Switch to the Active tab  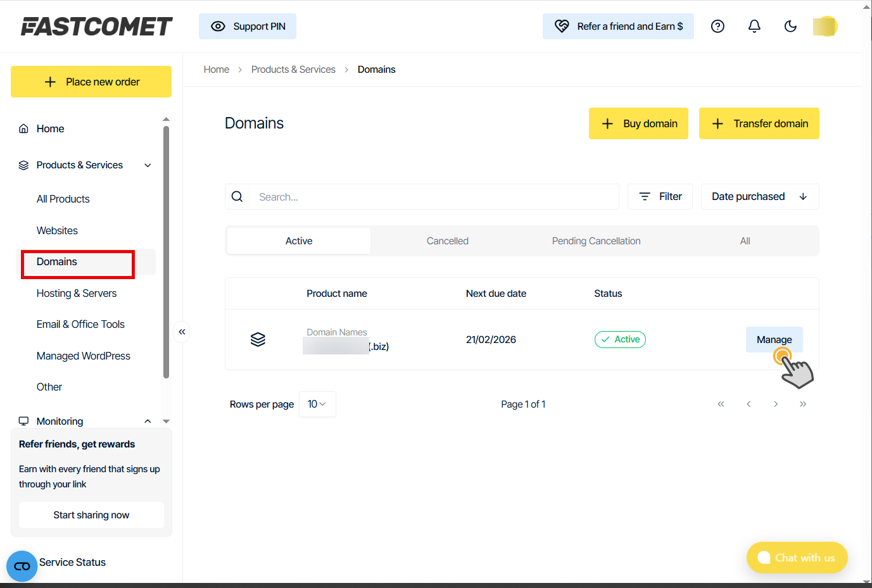[x=299, y=241]
